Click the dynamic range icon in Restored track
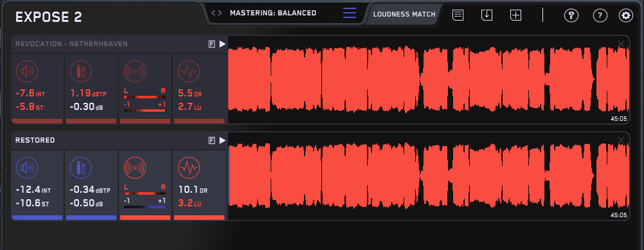 (189, 168)
